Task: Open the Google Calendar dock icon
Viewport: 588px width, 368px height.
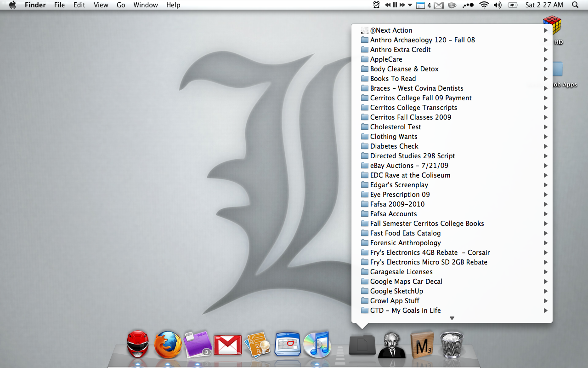Action: point(288,344)
